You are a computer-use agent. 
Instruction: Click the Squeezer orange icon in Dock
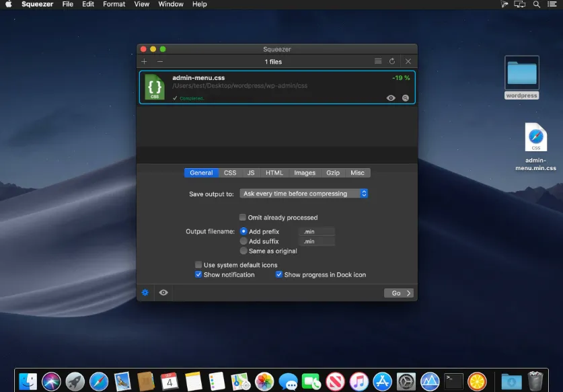click(477, 381)
